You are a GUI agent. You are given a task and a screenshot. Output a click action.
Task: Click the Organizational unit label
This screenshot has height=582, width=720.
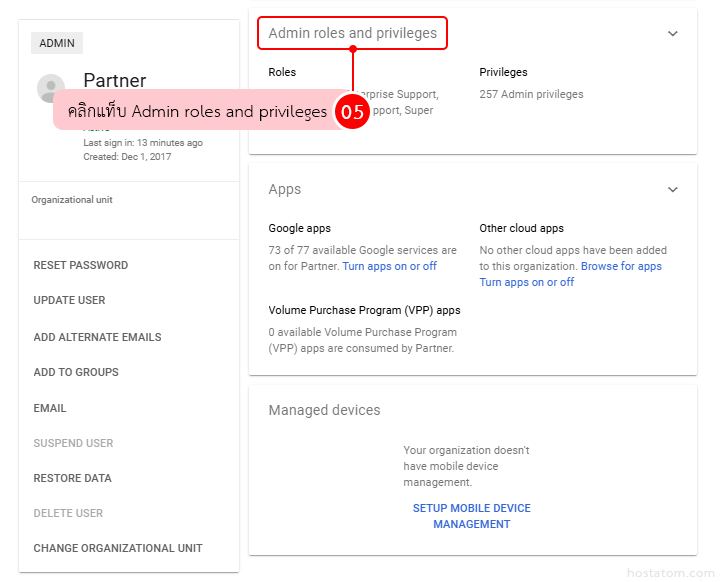click(x=72, y=200)
